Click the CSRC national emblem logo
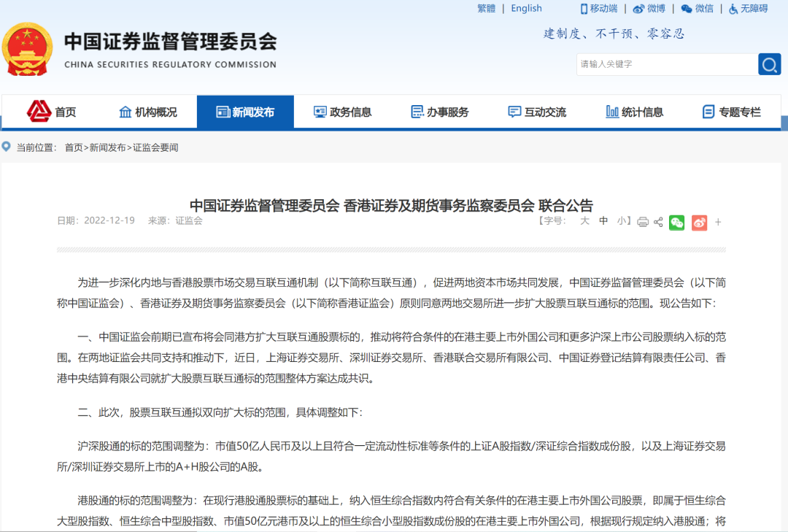 (27, 49)
